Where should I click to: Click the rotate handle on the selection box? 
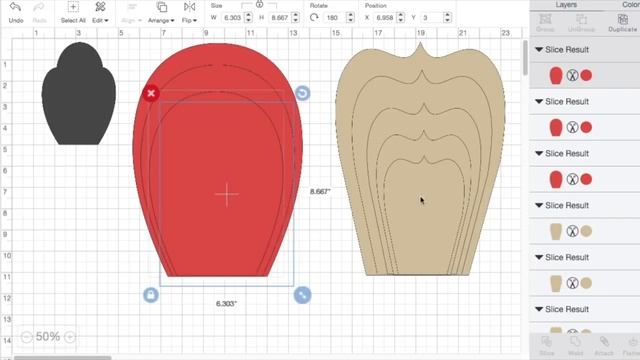tap(302, 93)
